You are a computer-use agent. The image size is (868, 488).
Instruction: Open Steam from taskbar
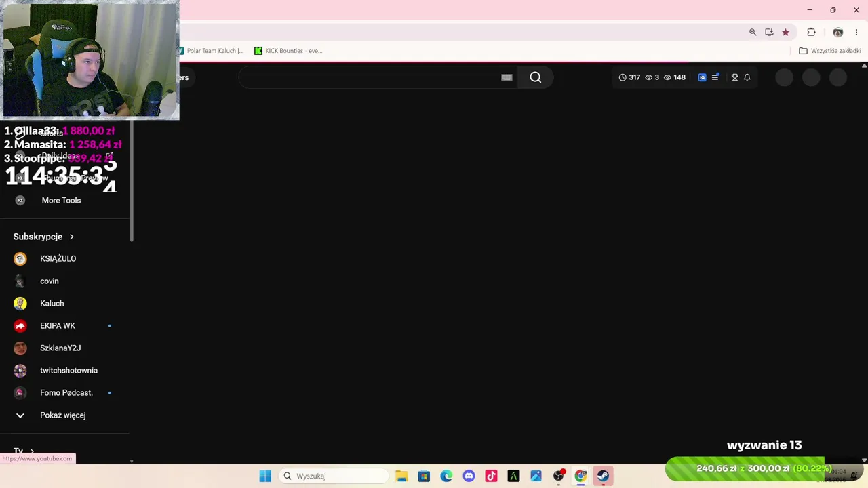pos(603,476)
